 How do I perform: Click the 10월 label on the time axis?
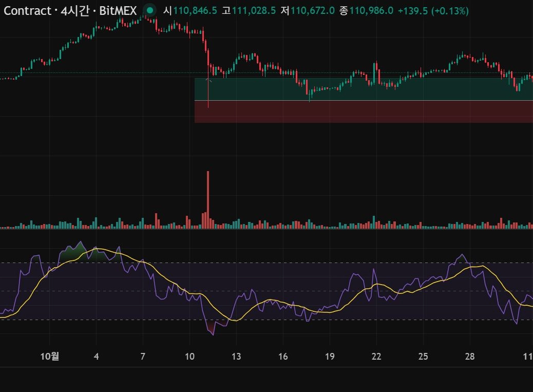50,356
